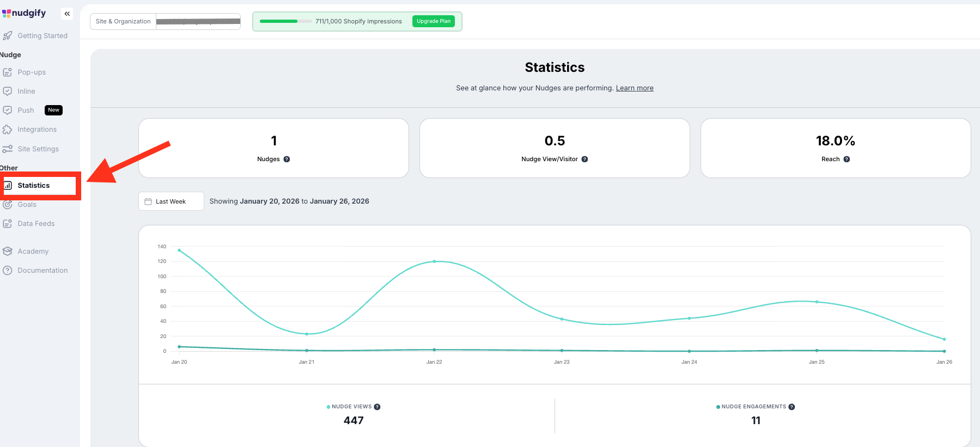Click the Jan 22 peak data point

pyautogui.click(x=434, y=261)
